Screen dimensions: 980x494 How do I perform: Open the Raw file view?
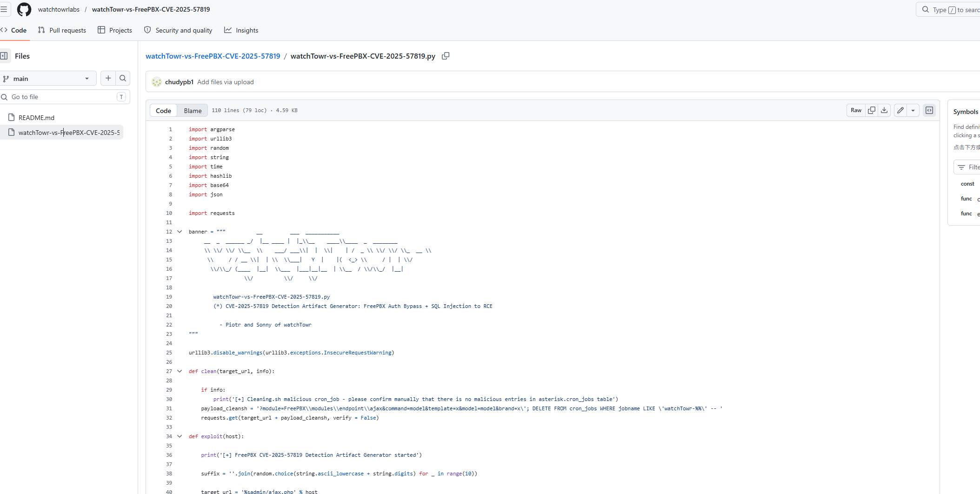pos(856,110)
